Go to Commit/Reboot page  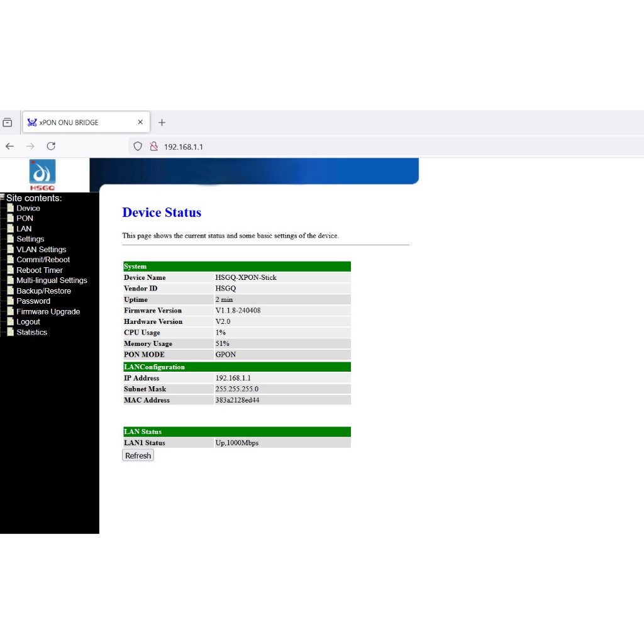pyautogui.click(x=43, y=260)
